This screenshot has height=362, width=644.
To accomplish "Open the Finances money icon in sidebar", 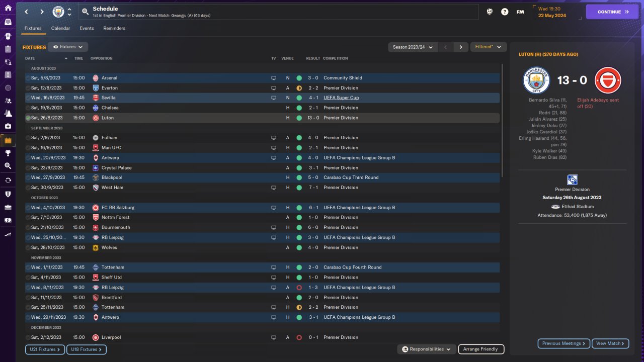I will point(8,220).
